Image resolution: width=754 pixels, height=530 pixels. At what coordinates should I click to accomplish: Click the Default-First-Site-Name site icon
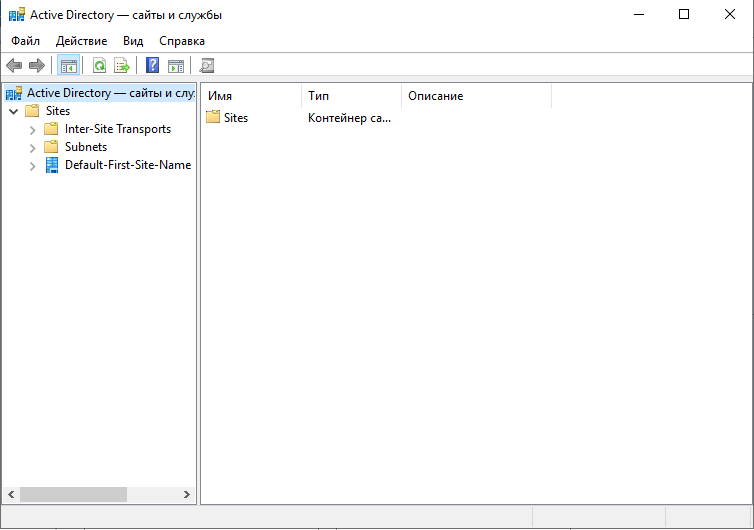click(x=52, y=165)
